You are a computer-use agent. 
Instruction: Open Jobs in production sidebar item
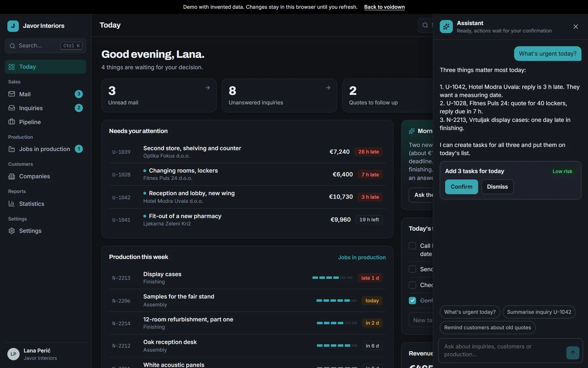pyautogui.click(x=45, y=149)
